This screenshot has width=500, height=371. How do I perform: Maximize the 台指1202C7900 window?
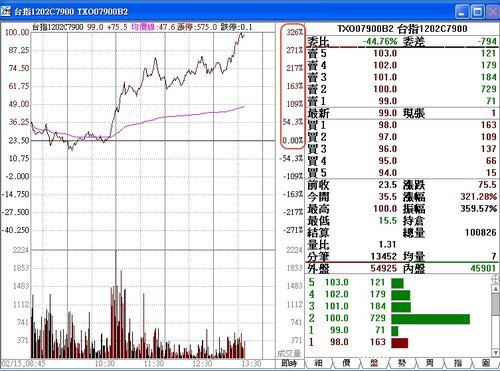point(477,12)
